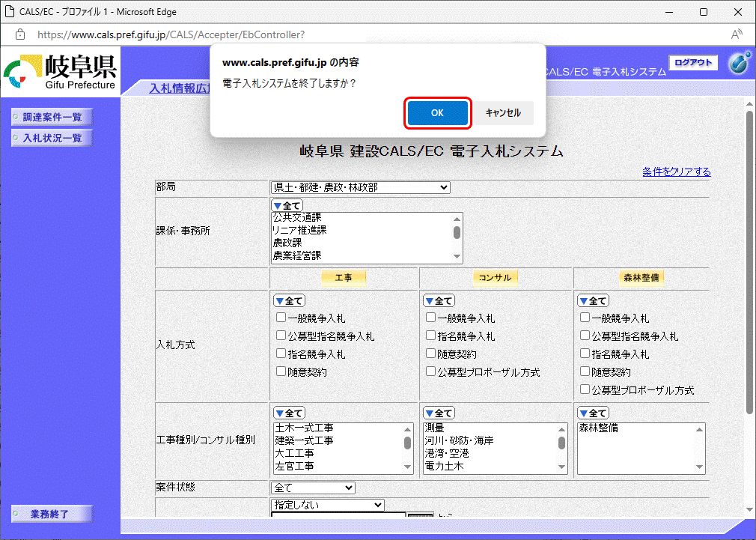Click the Gifu Prefecture logo

coord(61,72)
